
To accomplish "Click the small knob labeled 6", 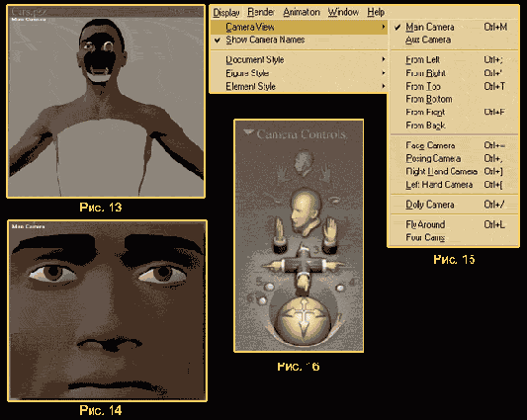I will click(x=261, y=300).
